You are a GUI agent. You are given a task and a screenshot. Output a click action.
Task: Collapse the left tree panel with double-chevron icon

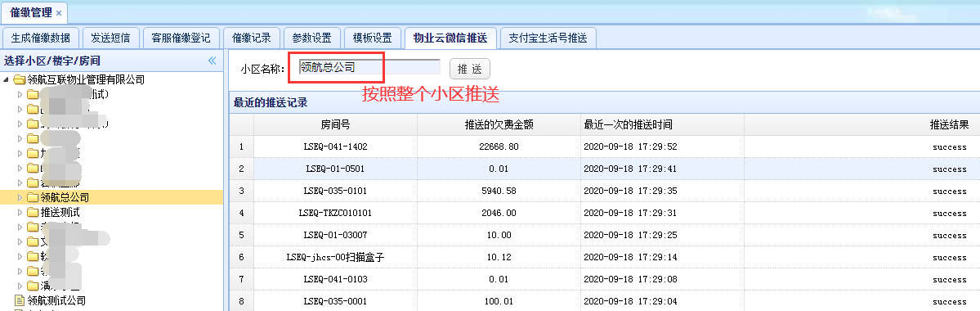click(x=212, y=61)
